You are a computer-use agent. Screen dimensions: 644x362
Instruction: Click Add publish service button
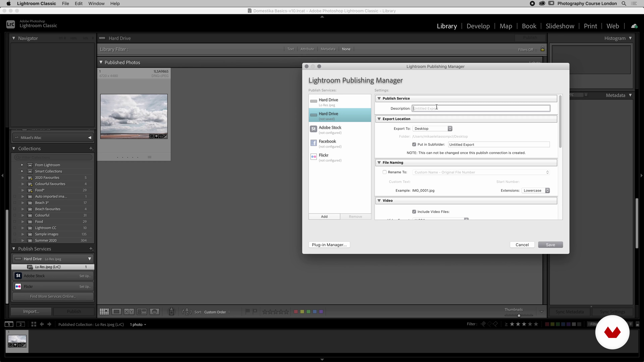coord(324,217)
